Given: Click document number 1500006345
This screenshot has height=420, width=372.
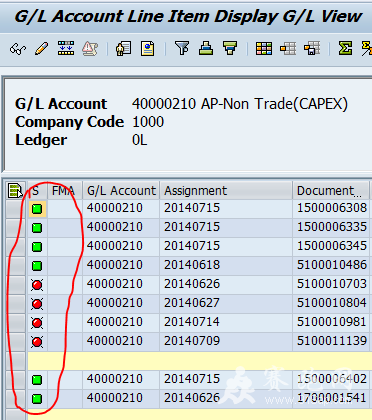Looking at the screenshot, I should (332, 246).
